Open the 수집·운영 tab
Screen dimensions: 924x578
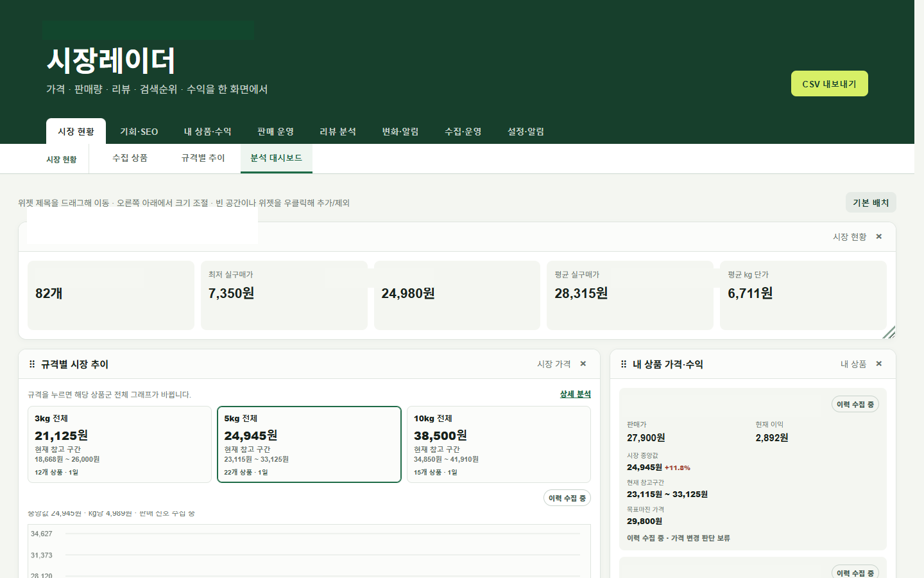click(x=463, y=132)
